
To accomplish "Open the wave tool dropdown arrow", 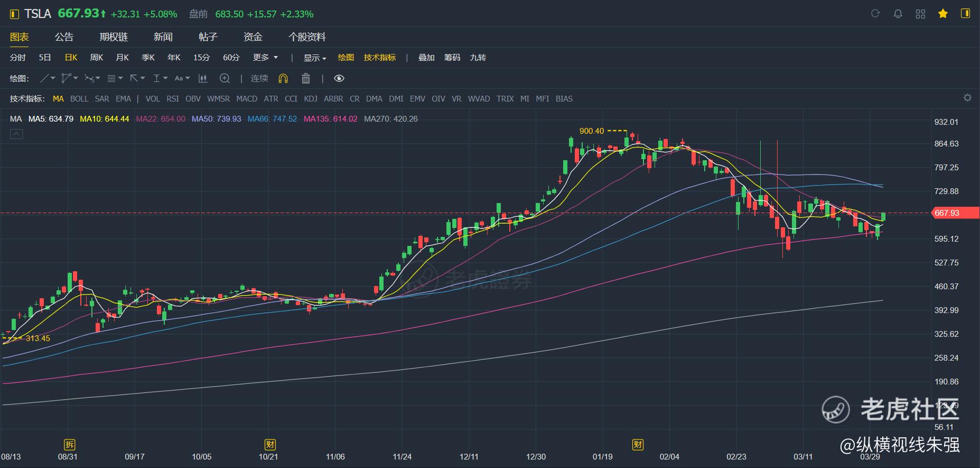I will [x=98, y=78].
